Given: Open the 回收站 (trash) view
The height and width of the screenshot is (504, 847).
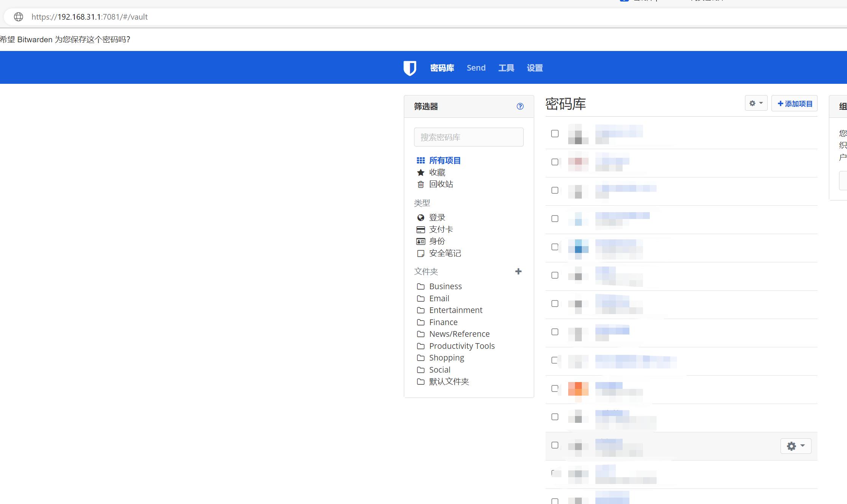Looking at the screenshot, I should click(x=441, y=184).
